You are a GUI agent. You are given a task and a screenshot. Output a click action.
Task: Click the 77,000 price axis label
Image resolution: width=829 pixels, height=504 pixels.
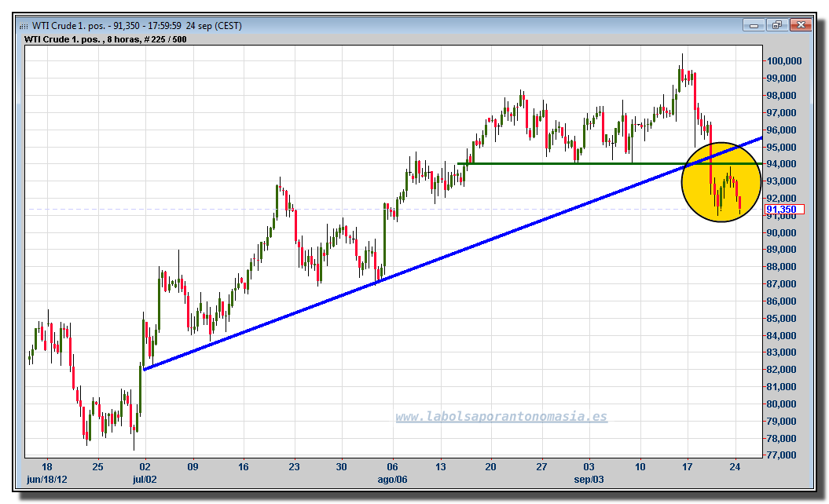tap(781, 455)
